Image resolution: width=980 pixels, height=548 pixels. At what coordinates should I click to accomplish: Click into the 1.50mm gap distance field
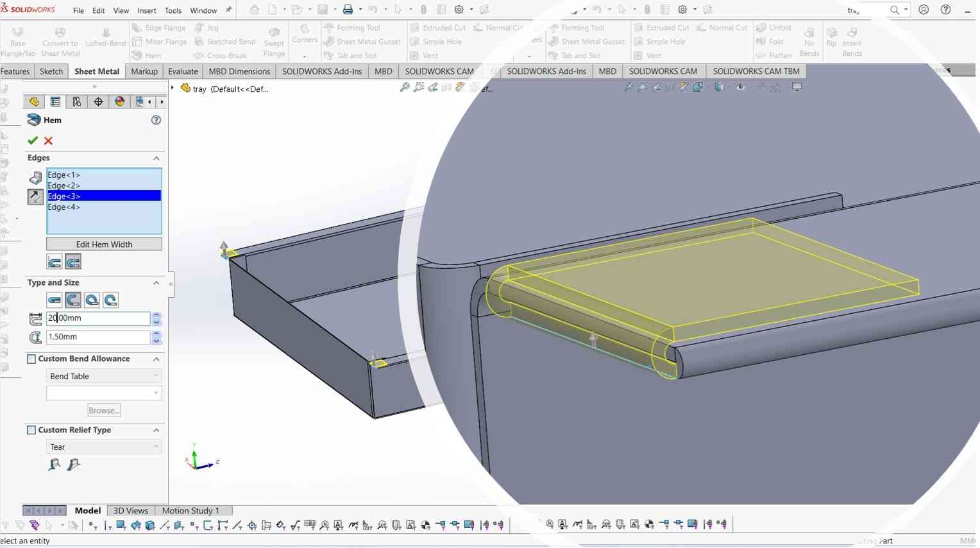coord(98,337)
